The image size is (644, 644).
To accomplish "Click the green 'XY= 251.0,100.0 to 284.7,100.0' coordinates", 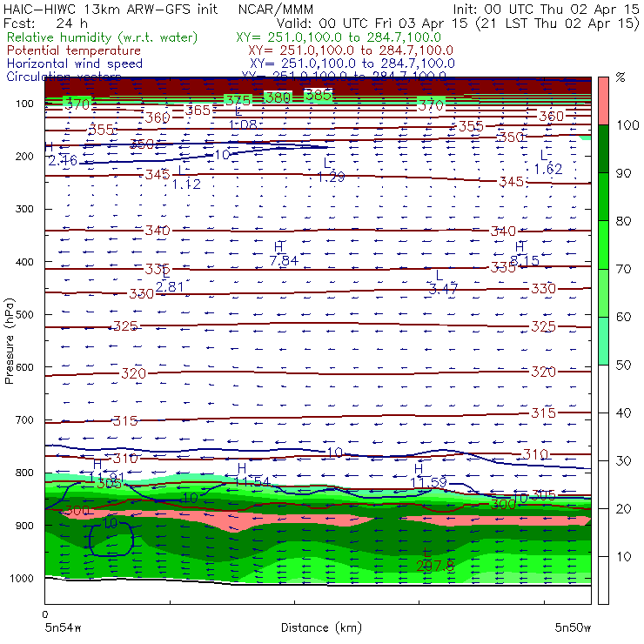I will point(339,37).
